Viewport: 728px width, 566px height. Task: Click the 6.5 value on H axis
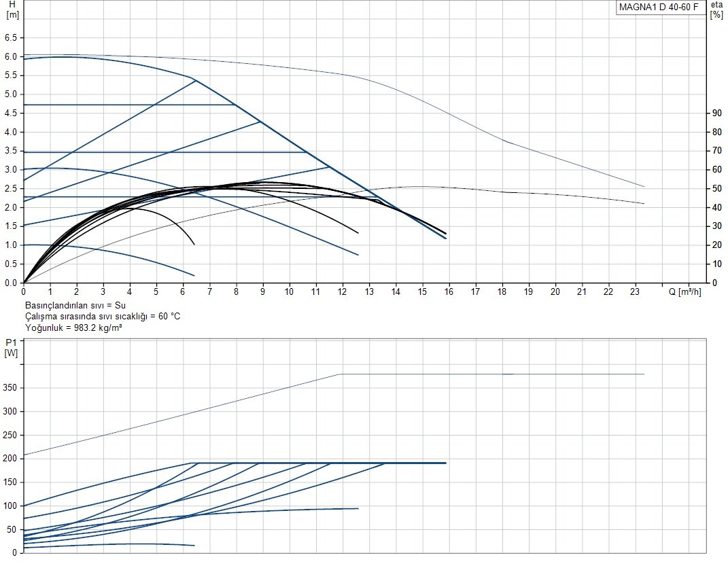coord(11,37)
